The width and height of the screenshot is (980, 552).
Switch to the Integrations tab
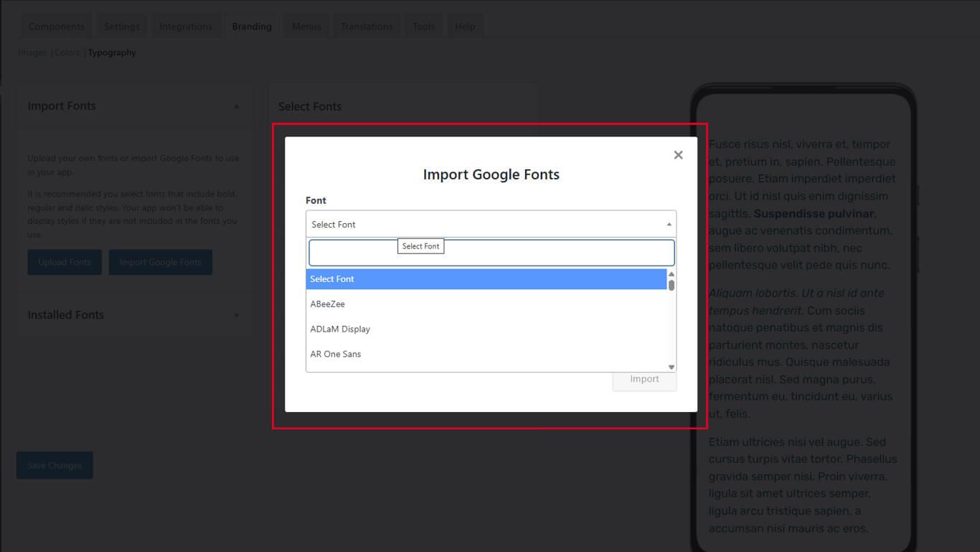pyautogui.click(x=185, y=27)
